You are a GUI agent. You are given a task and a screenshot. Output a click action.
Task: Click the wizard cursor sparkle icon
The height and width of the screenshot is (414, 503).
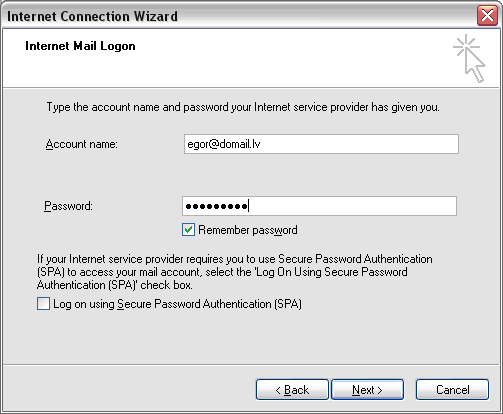469,58
